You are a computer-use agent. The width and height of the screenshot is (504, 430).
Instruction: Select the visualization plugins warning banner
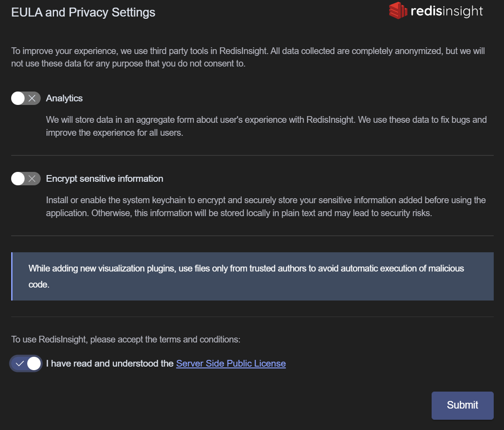coord(252,276)
